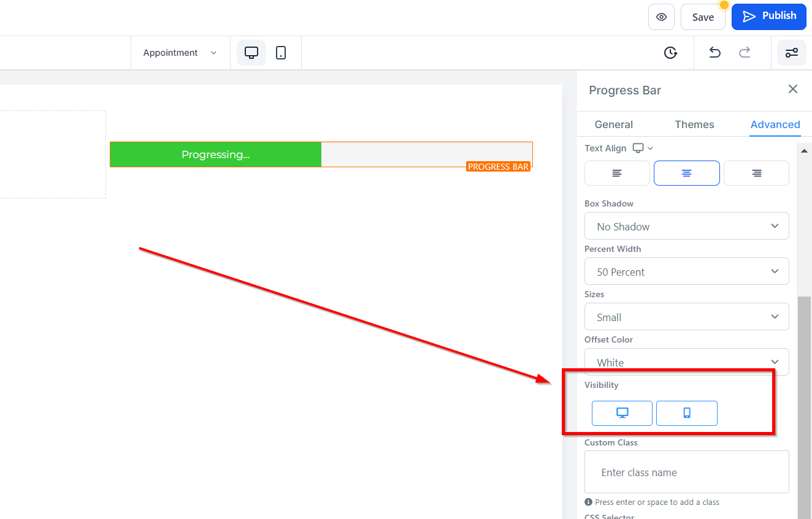Switch to the Themes tab
Screen dimensions: 812x519
pyautogui.click(x=694, y=124)
